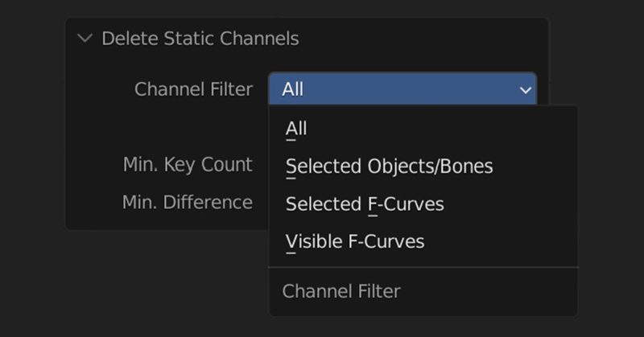
Task: Click empty panel area below Min. Difference
Action: [161, 220]
